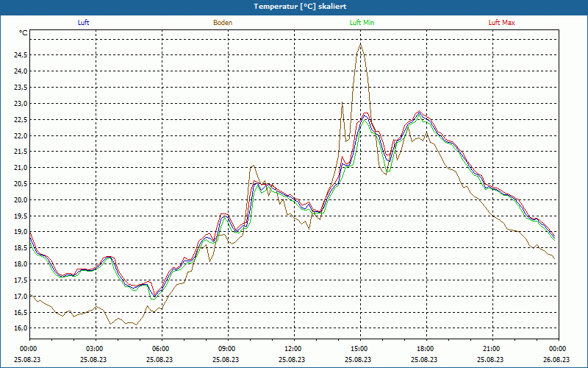The width and height of the screenshot is (588, 368).
Task: Click the y-axis value 24,0
Action: click(21, 71)
